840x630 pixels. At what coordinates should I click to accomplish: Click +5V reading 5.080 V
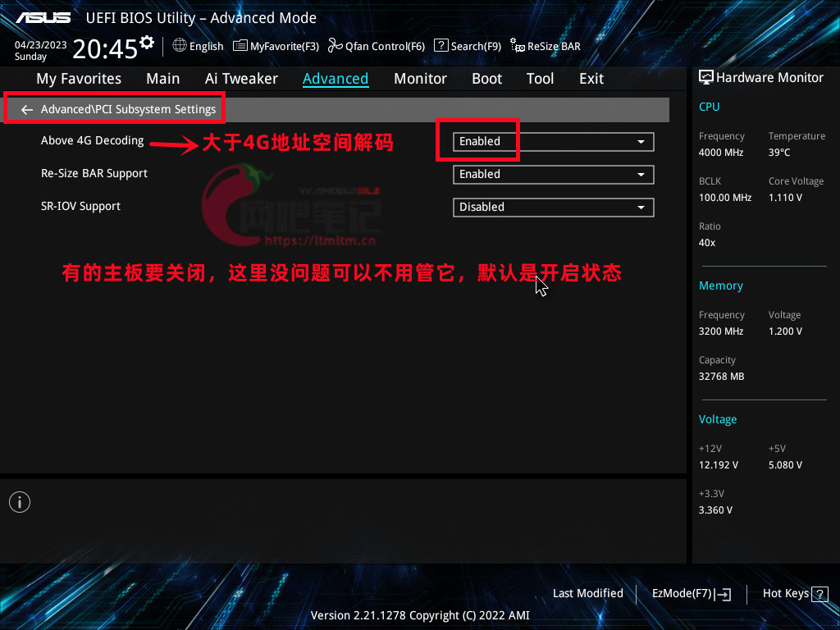coord(785,465)
